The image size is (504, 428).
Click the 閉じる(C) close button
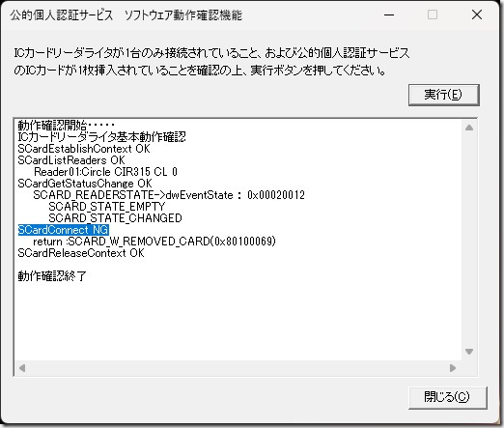tap(447, 397)
